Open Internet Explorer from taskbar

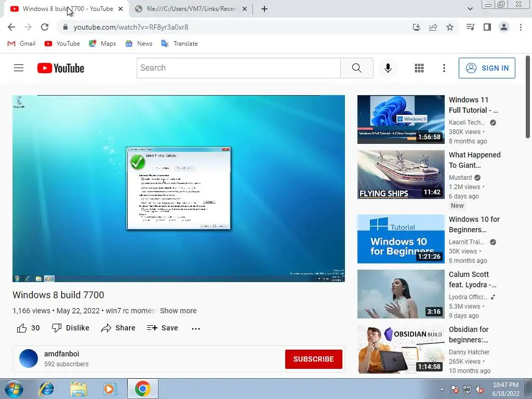(46, 389)
